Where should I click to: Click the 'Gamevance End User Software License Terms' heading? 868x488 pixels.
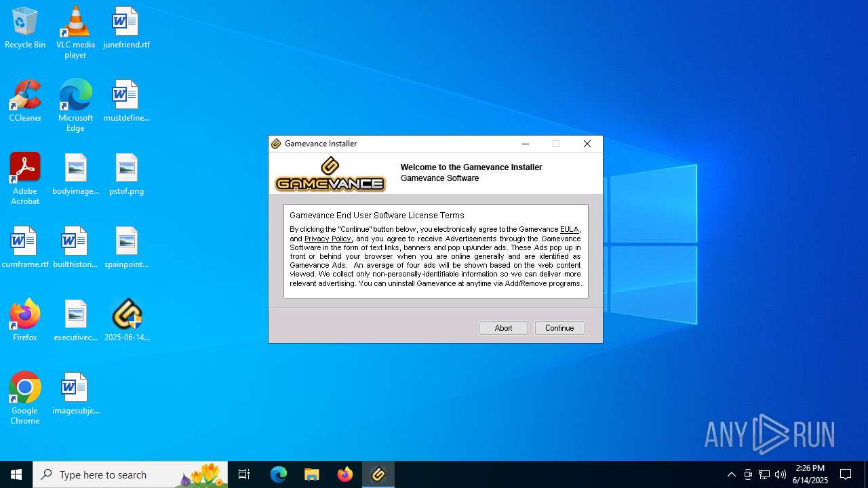click(377, 216)
